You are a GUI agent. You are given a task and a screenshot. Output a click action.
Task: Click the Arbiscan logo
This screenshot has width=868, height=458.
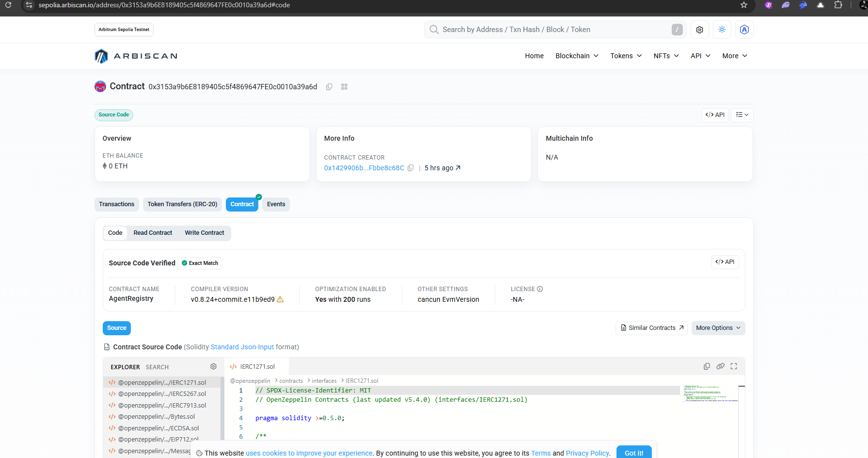136,56
